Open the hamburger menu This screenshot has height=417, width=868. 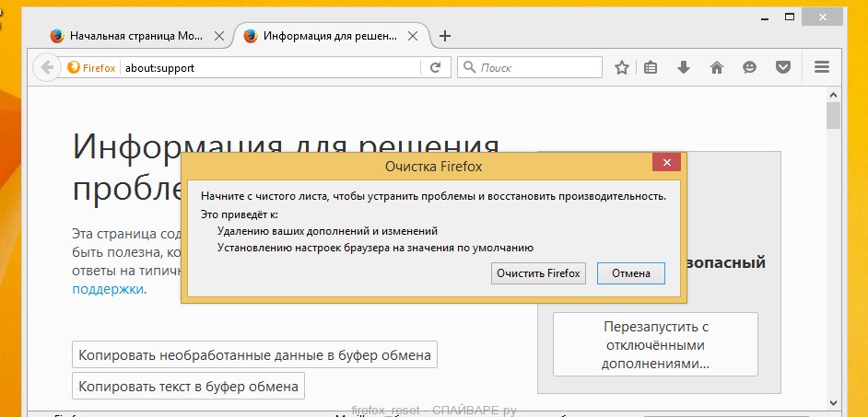(x=822, y=67)
